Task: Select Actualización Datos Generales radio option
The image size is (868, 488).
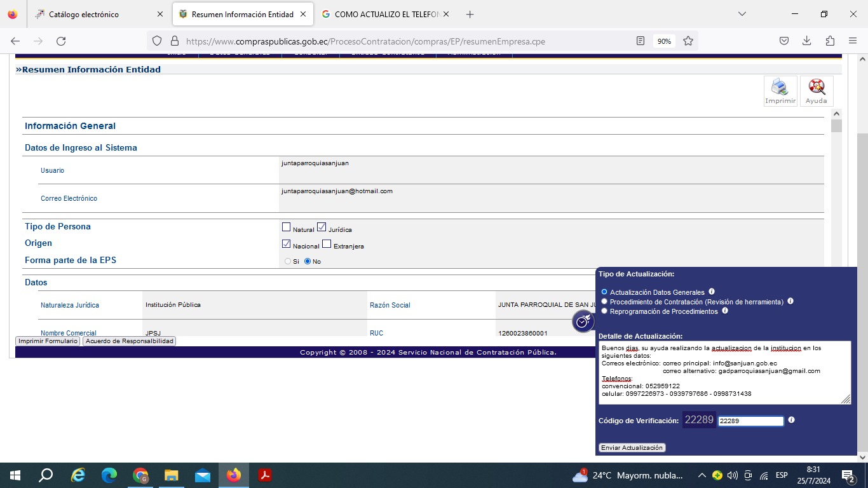Action: pyautogui.click(x=604, y=292)
